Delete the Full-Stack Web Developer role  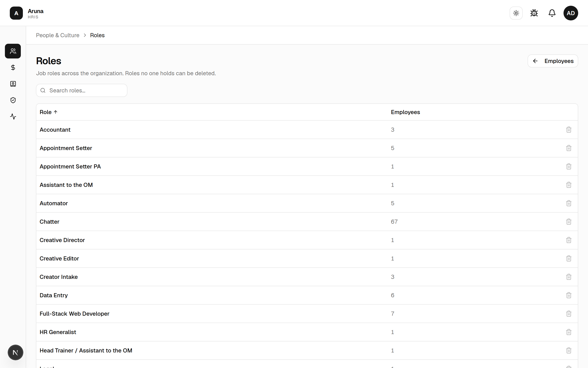(x=569, y=314)
